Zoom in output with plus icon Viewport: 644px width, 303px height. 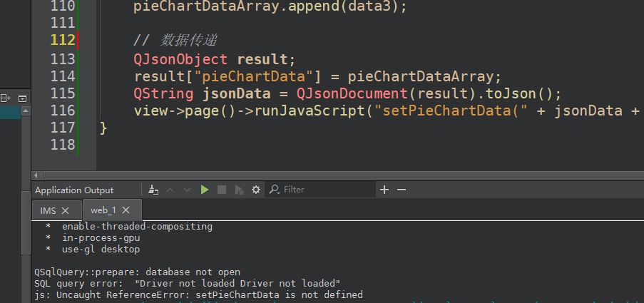[x=384, y=190]
